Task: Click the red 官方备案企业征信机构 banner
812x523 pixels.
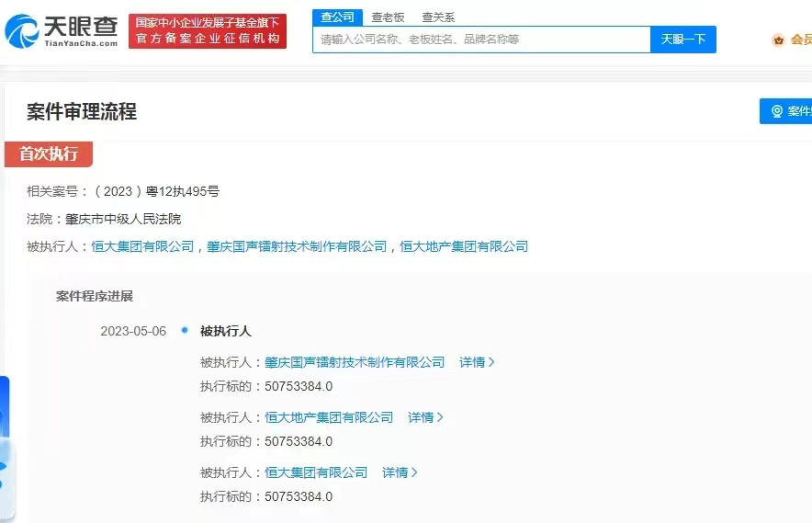Action: (208, 31)
